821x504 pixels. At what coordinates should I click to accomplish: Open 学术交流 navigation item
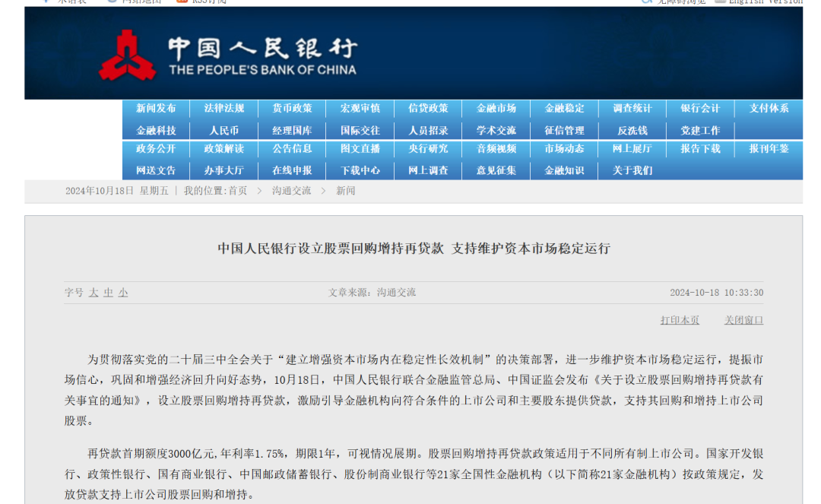[x=496, y=130]
